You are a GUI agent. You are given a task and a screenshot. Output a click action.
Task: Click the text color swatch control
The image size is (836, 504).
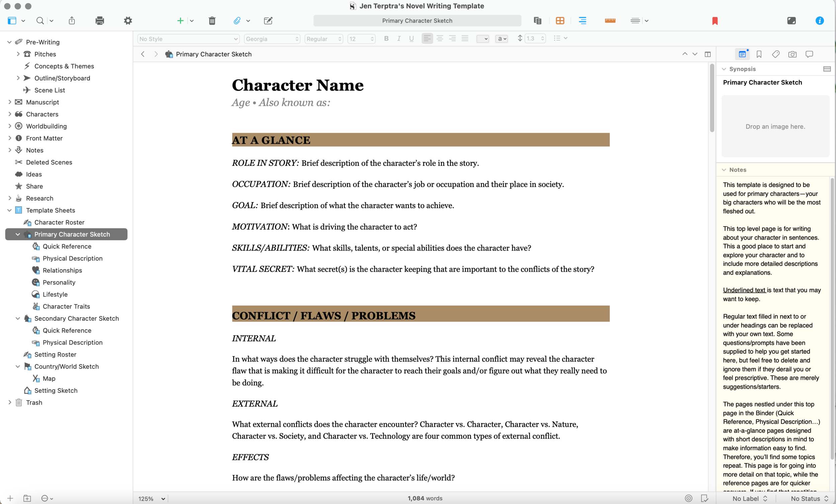[482, 39]
